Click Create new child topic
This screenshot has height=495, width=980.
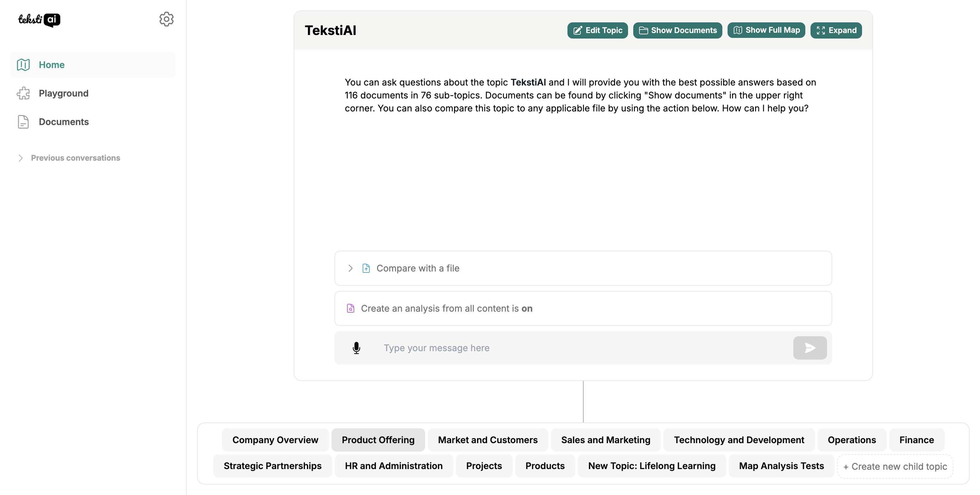point(895,466)
